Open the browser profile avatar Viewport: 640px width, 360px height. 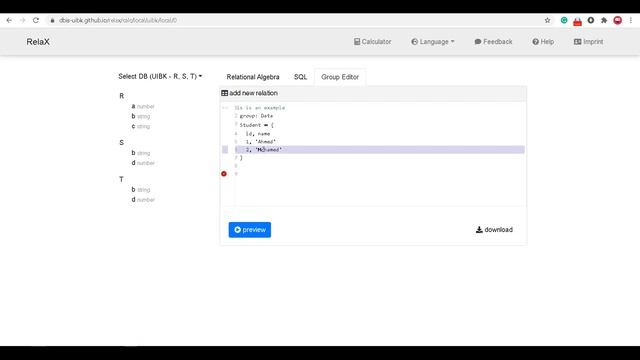tap(618, 20)
